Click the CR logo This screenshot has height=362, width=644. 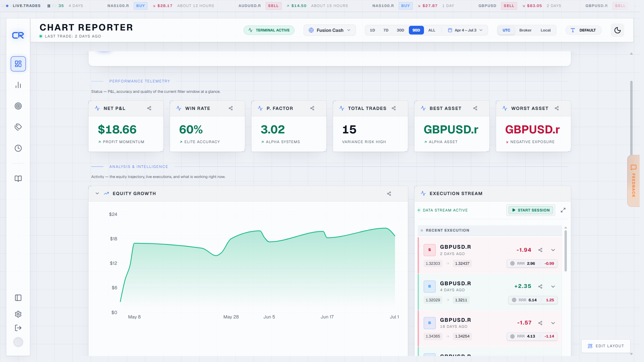[18, 35]
